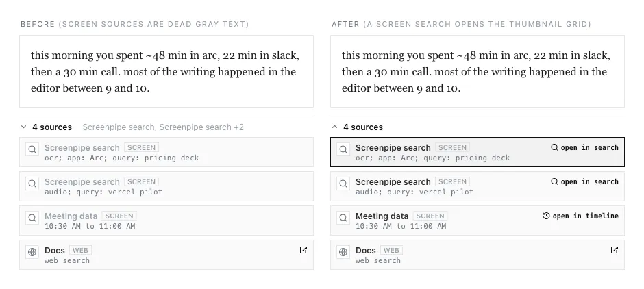Click the answer text box in After panel
The image size is (644, 289).
pos(478,71)
